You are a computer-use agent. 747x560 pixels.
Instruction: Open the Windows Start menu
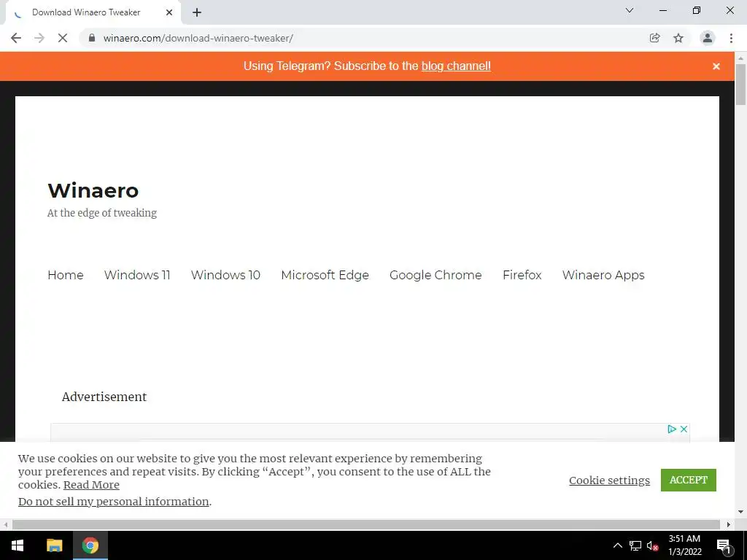pyautogui.click(x=18, y=545)
